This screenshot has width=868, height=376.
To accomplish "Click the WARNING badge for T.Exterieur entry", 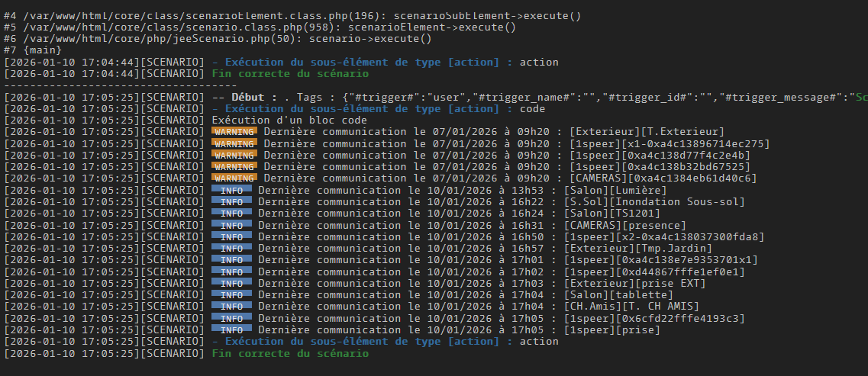I will tap(234, 132).
